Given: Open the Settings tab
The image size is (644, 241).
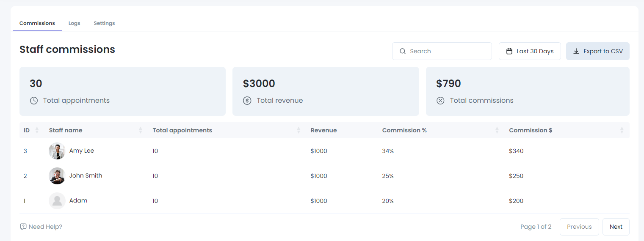Looking at the screenshot, I should 104,23.
